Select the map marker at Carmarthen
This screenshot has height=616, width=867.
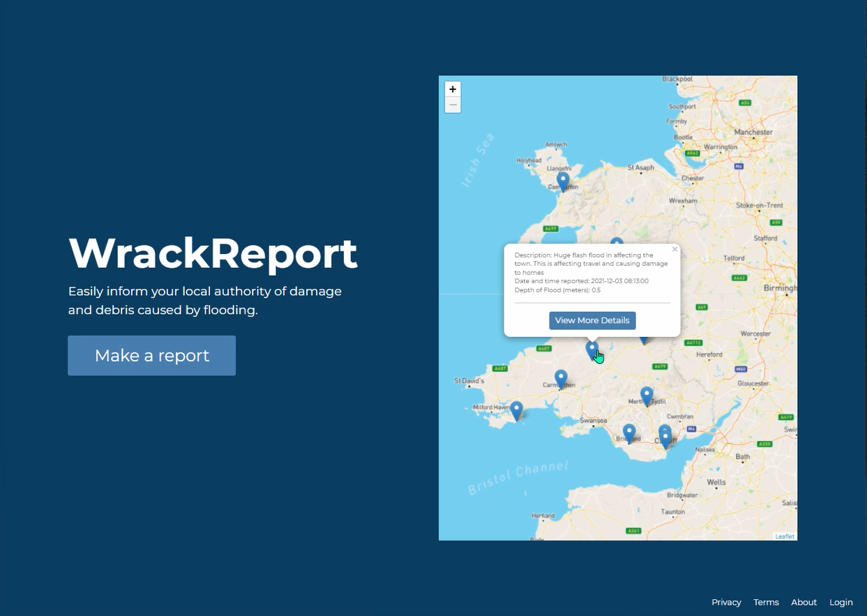561,378
